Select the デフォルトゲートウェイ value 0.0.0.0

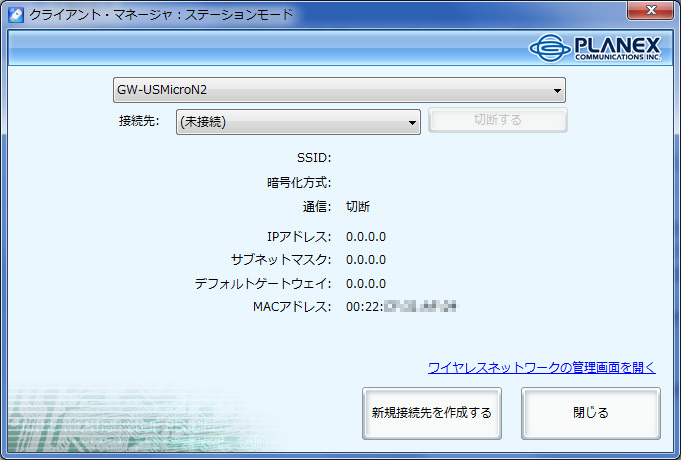coord(366,284)
